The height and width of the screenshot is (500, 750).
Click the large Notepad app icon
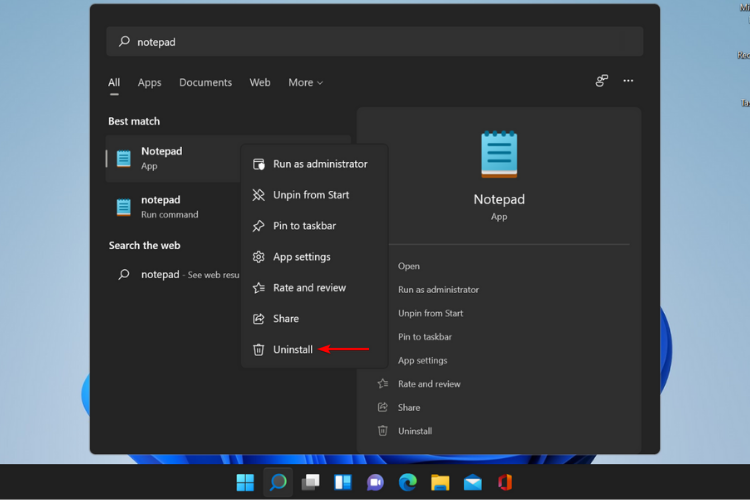pos(498,155)
